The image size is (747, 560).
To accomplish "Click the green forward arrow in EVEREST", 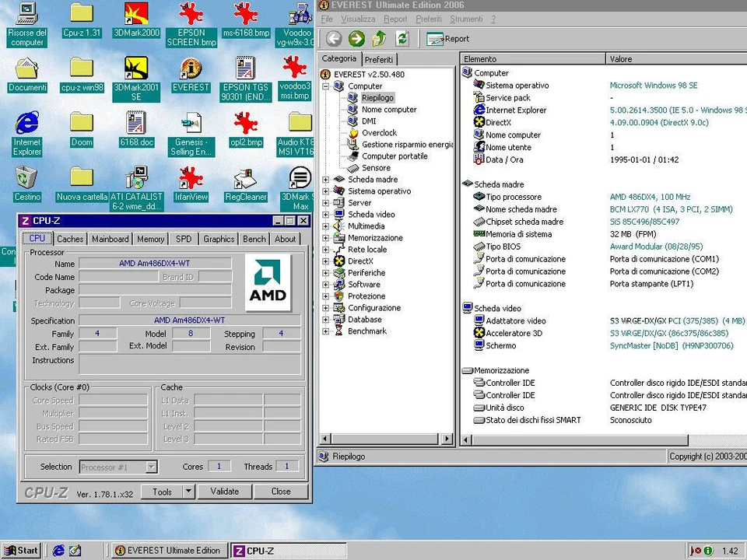I will [x=356, y=38].
